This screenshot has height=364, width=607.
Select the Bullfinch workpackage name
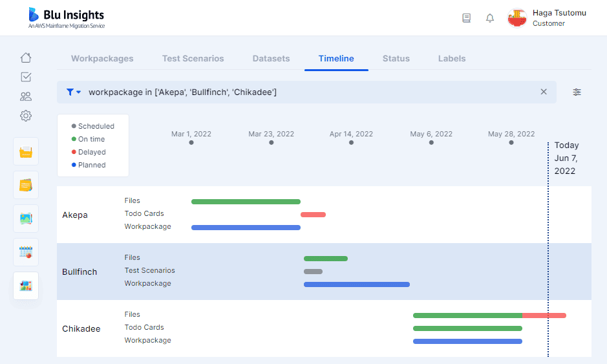(80, 272)
